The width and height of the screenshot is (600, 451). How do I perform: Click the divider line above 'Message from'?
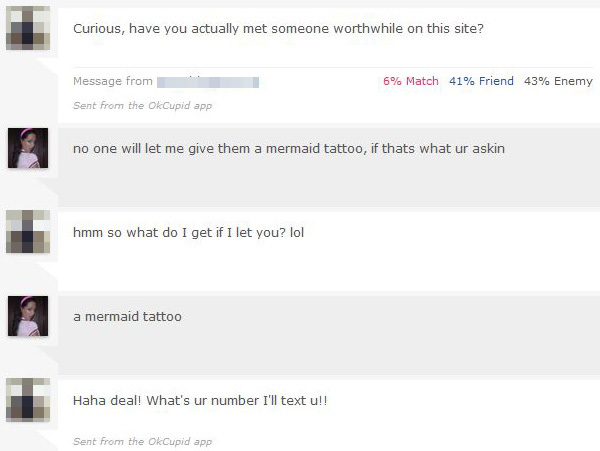click(330, 67)
